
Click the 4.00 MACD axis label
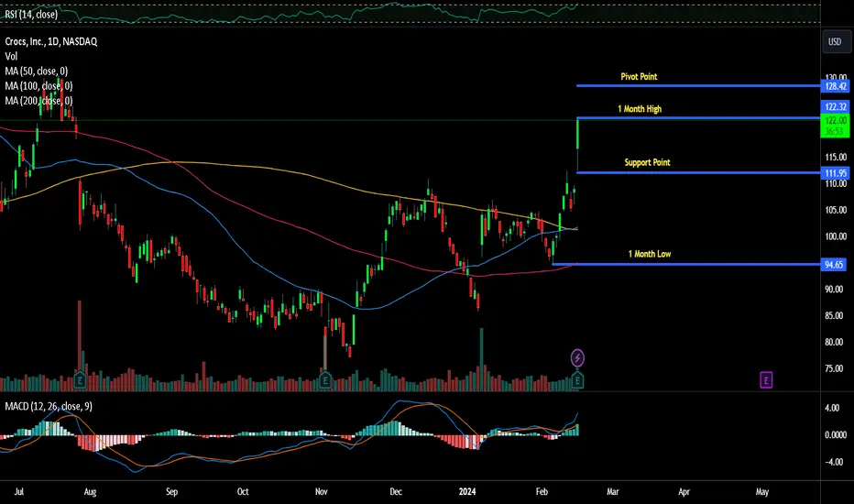click(832, 408)
